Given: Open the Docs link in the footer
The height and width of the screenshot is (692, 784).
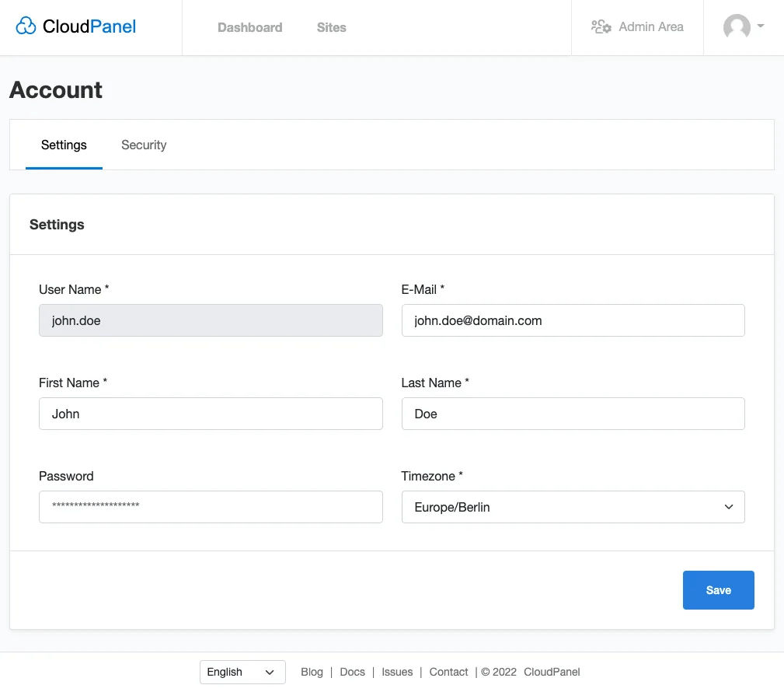Looking at the screenshot, I should tap(352, 672).
